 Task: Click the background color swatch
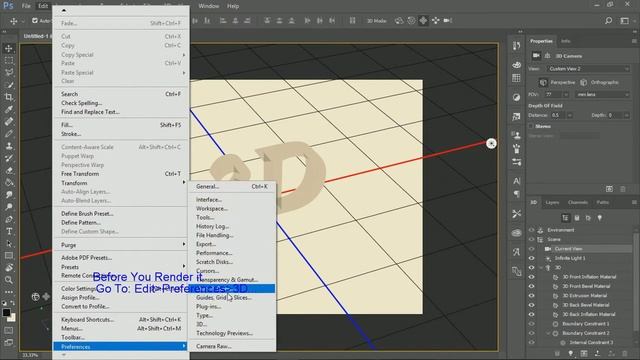point(12,318)
